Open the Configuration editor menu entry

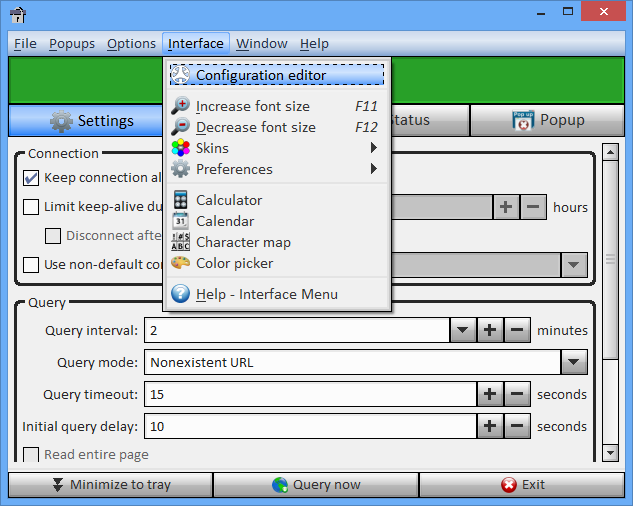277,75
